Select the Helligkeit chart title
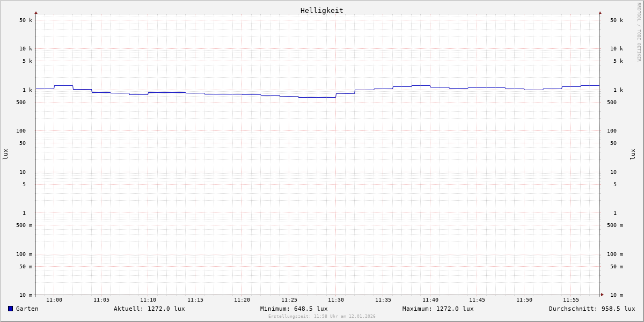Image resolution: width=644 pixels, height=322 pixels. [x=321, y=10]
